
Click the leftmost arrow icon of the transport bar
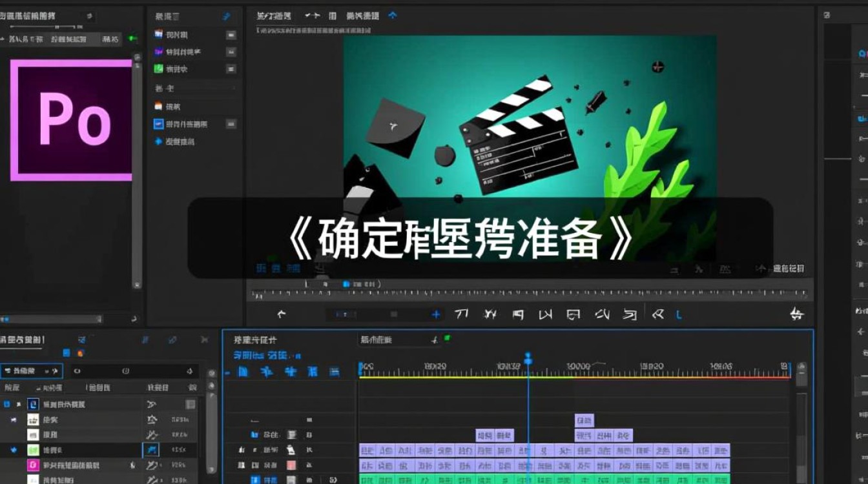281,314
